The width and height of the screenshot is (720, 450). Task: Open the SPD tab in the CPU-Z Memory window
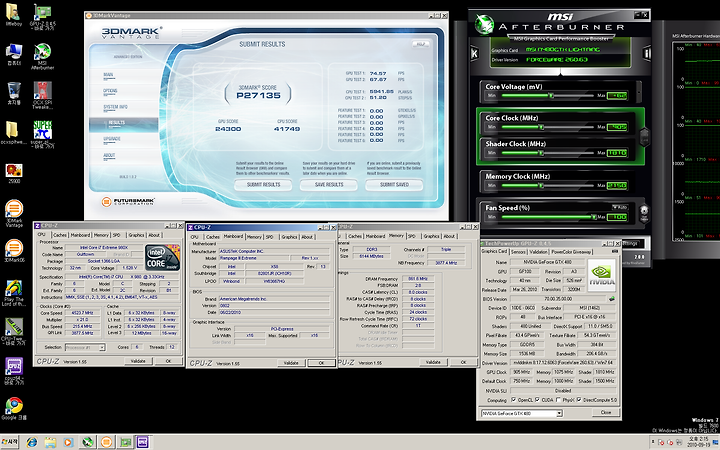pos(412,236)
